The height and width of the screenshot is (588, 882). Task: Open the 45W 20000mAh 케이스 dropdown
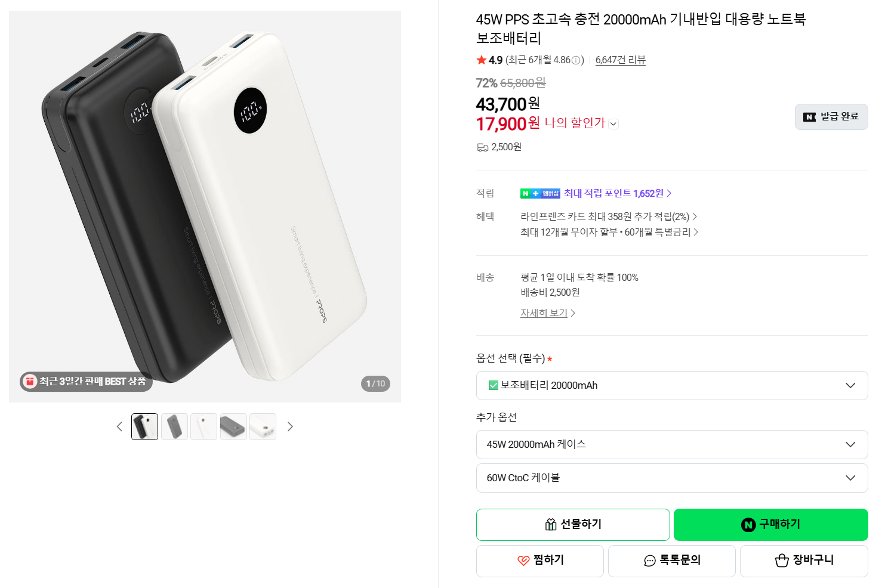pos(672,444)
